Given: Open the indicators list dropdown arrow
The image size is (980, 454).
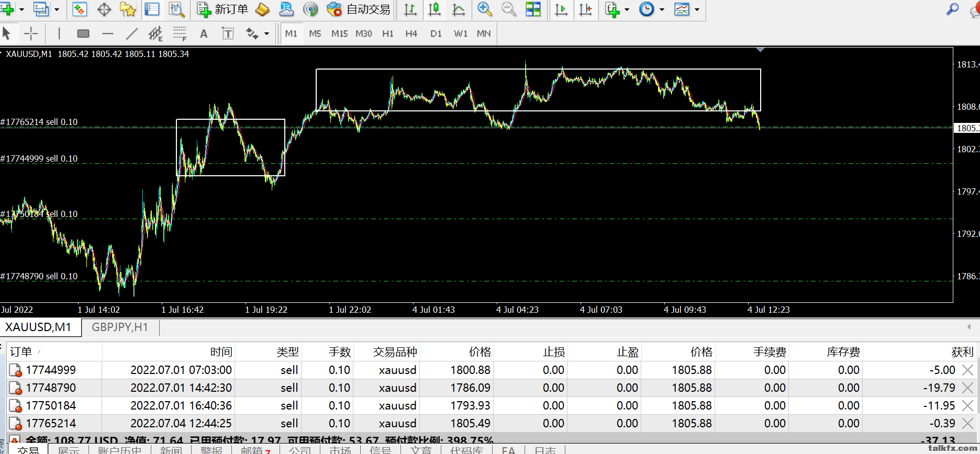Looking at the screenshot, I should [x=627, y=9].
